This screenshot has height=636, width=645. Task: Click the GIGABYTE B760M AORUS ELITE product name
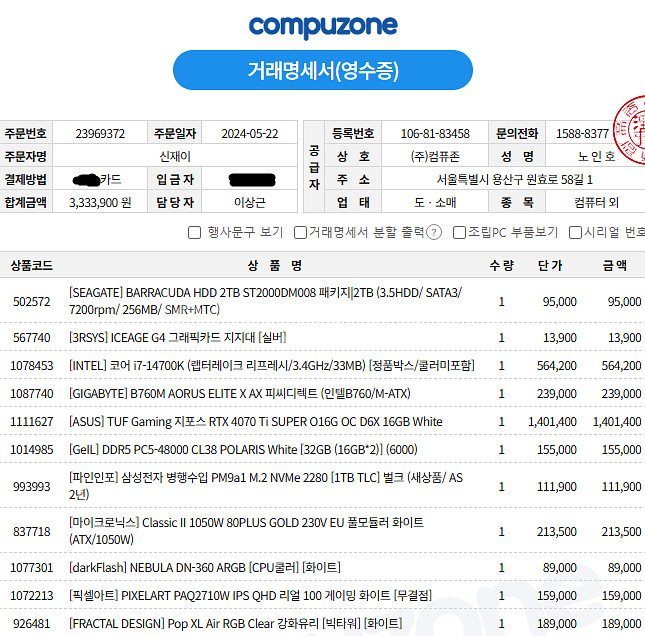[x=239, y=394]
